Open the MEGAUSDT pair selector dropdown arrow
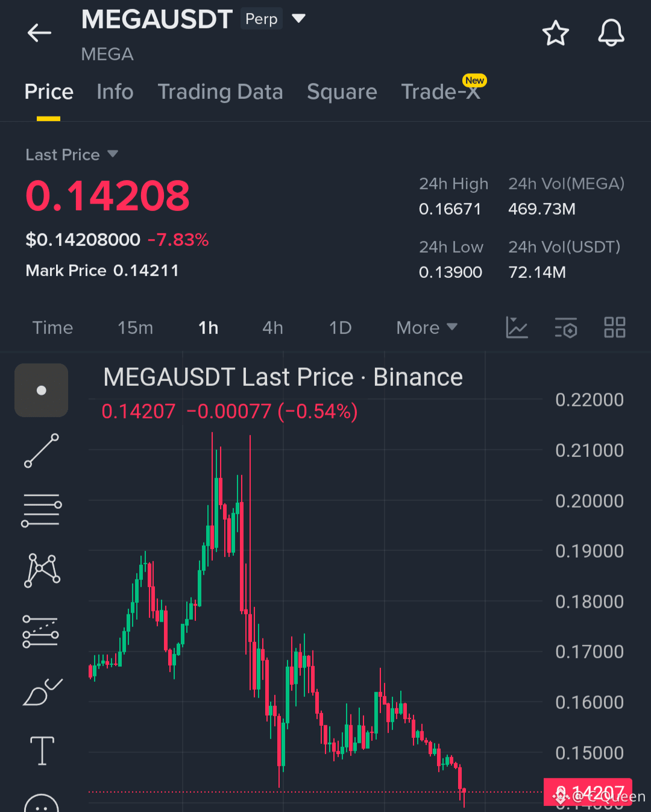Viewport: 651px width, 812px height. pos(298,19)
